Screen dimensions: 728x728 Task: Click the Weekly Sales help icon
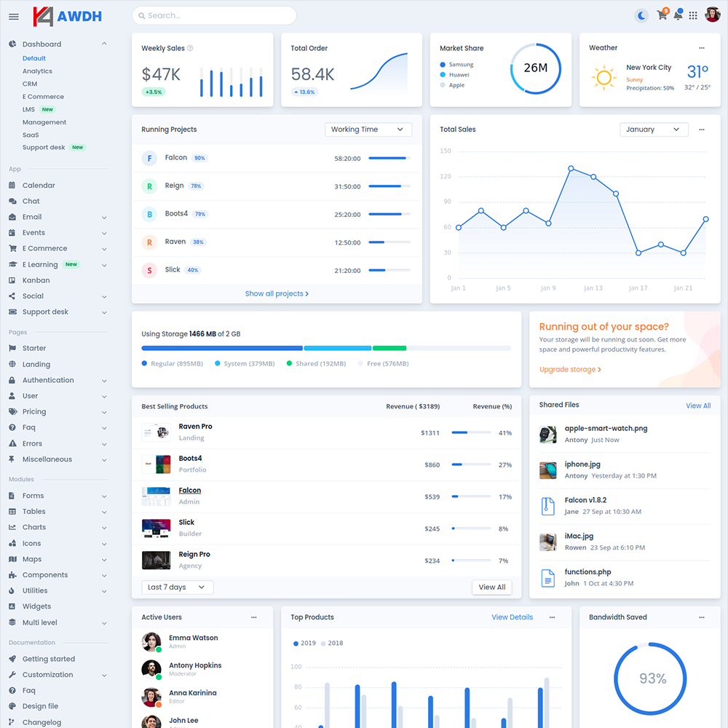(x=190, y=49)
